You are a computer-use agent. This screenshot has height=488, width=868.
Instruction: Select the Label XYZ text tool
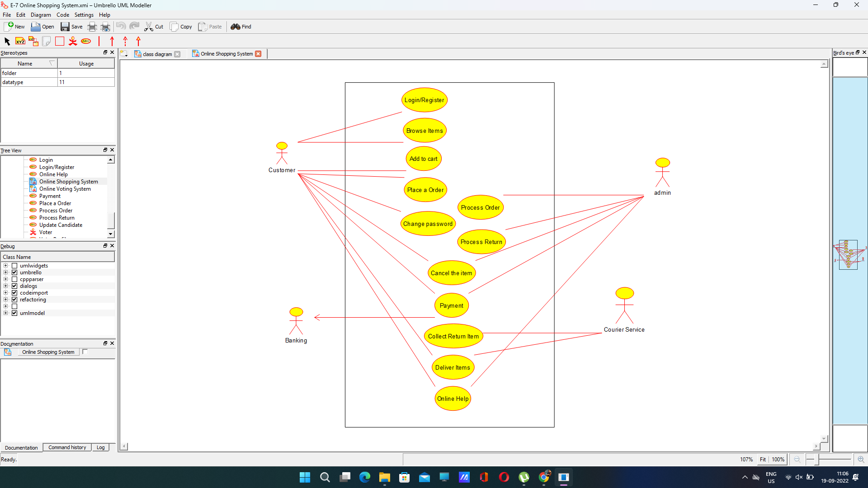pos(20,41)
